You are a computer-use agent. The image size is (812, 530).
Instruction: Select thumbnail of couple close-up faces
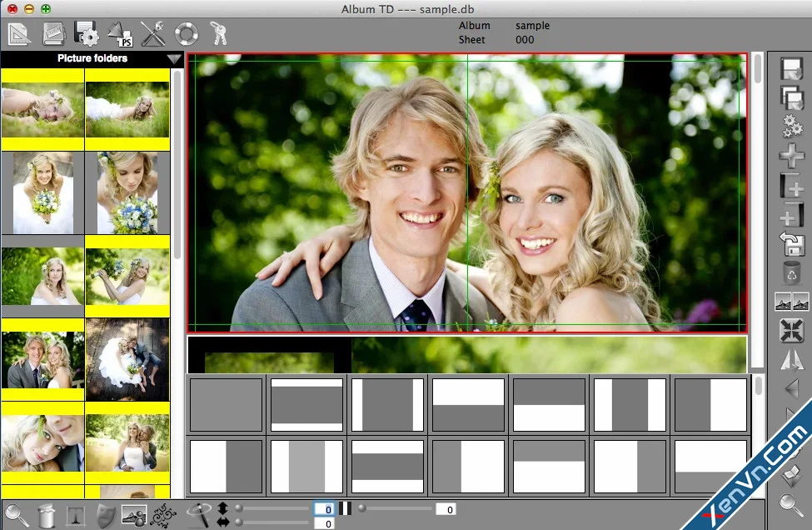[43, 443]
